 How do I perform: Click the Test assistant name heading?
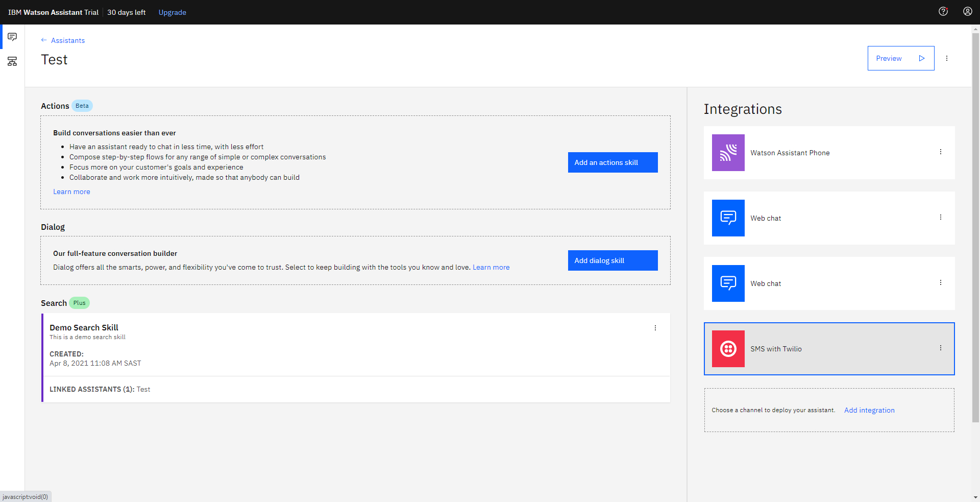[x=54, y=60]
